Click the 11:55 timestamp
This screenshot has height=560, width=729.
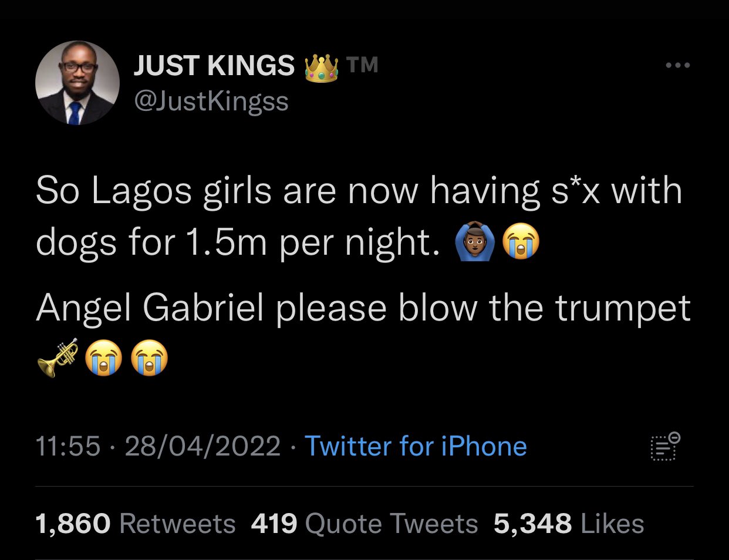(68, 446)
